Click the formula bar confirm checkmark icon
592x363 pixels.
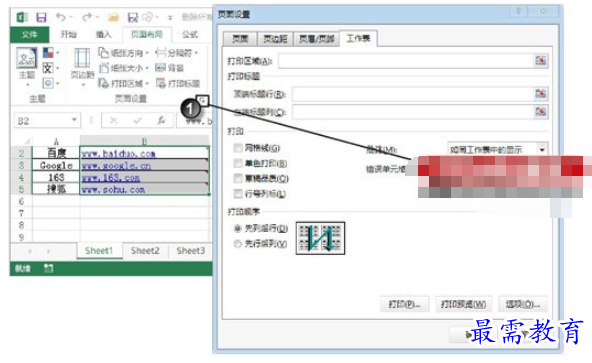coord(137,120)
